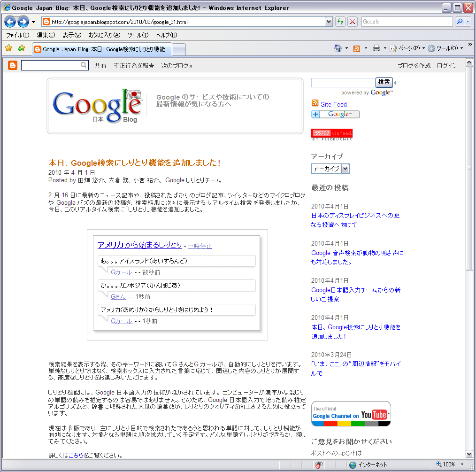The image size is (476, 472).
Task: Open the Site Feed link
Action: pyautogui.click(x=334, y=104)
